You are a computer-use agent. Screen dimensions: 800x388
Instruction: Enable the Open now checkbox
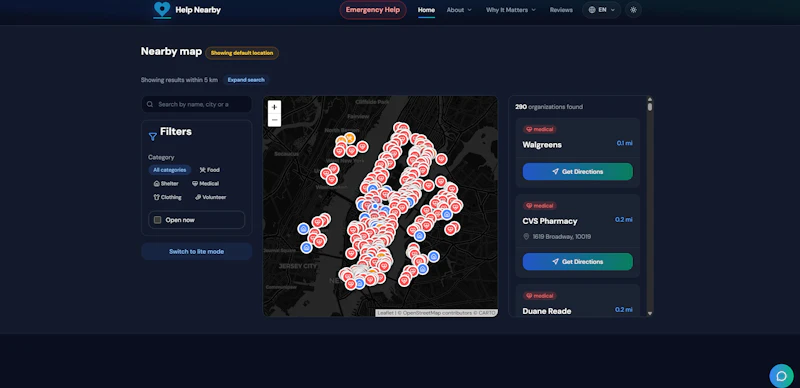pyautogui.click(x=158, y=220)
